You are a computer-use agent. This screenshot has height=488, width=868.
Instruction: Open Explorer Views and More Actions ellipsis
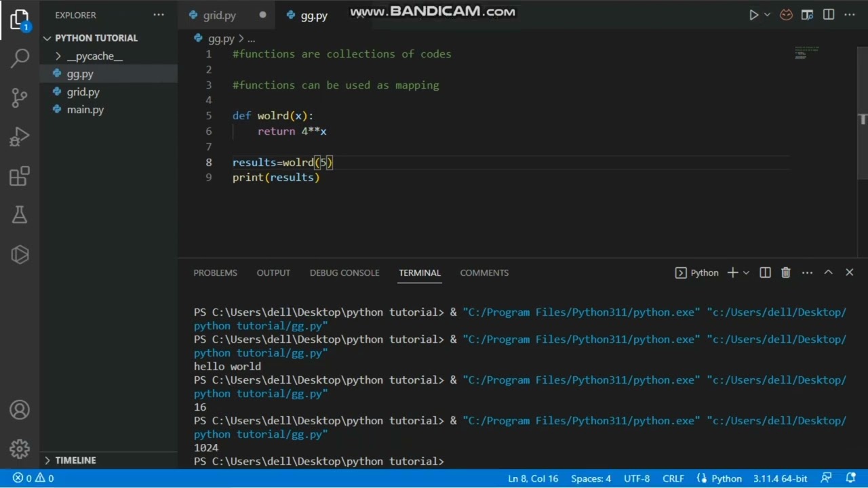click(x=159, y=15)
